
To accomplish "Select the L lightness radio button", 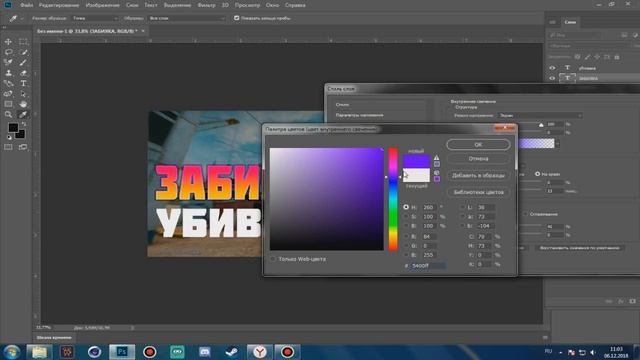I will [x=462, y=207].
